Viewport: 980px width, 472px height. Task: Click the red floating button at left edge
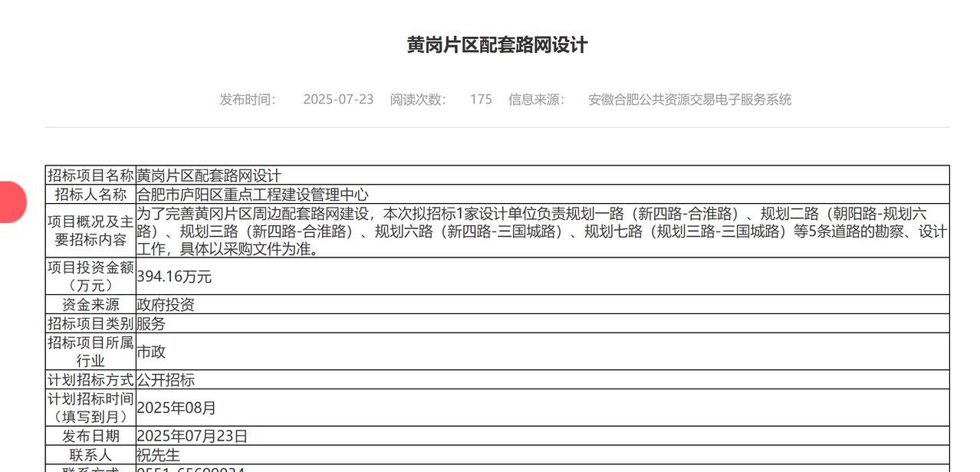point(12,202)
